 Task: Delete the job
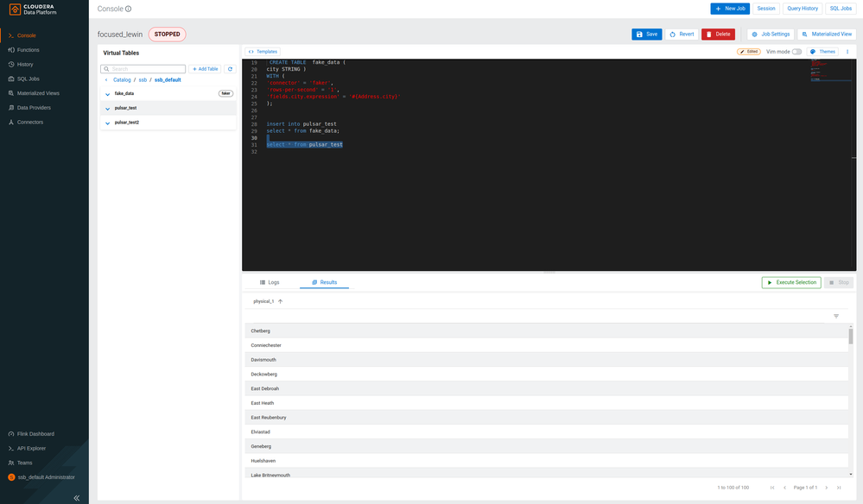[x=718, y=34]
